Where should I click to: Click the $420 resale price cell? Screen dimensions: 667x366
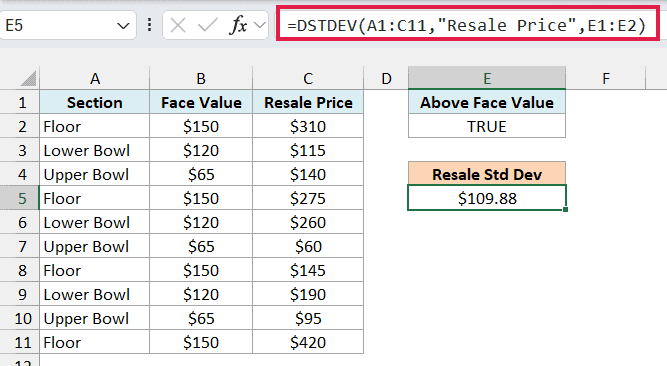tap(308, 342)
